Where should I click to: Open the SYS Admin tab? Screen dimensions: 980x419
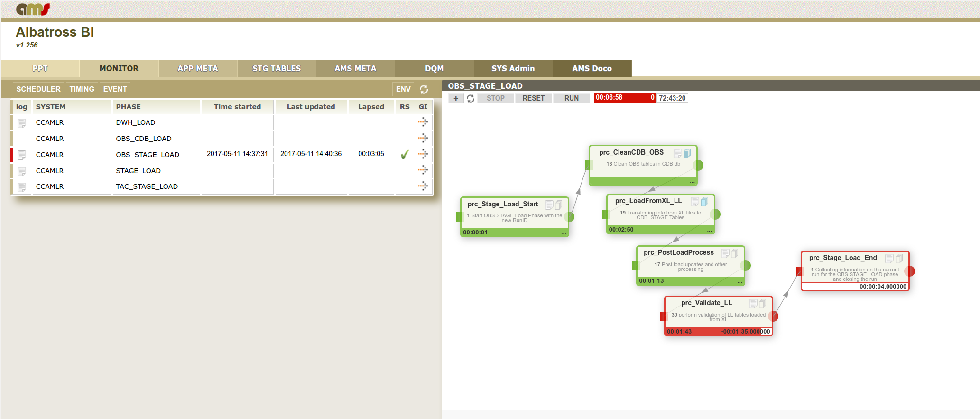(x=513, y=68)
